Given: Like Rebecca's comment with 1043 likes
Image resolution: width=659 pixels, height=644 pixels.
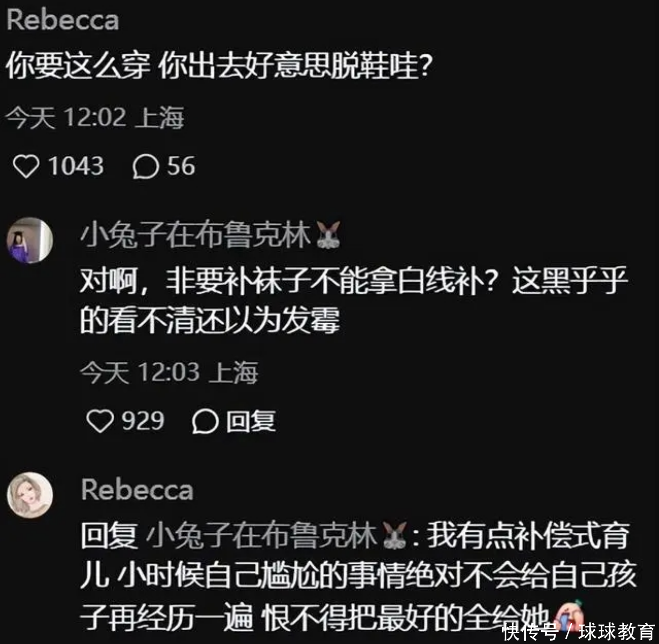Looking at the screenshot, I should click(x=25, y=167).
